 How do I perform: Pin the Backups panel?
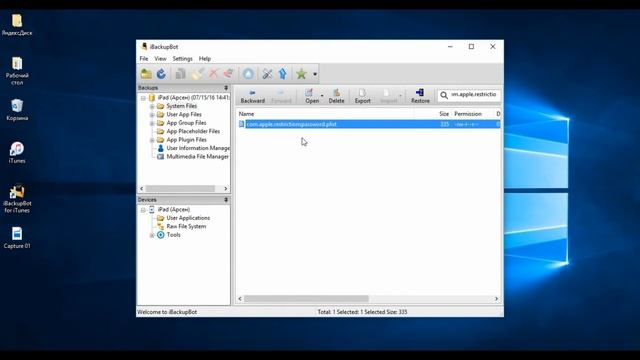pos(226,88)
